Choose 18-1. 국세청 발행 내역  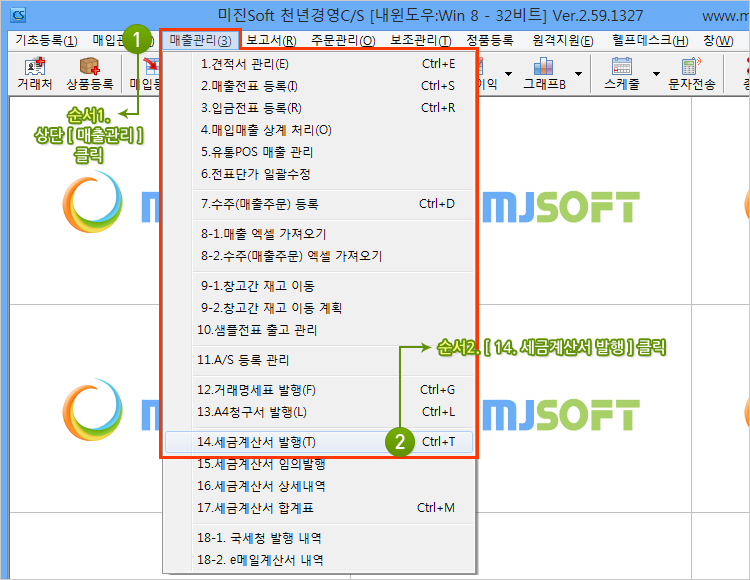319,538
